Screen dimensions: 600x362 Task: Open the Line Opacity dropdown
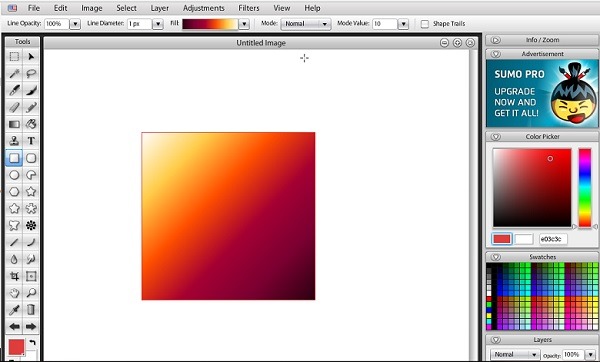pyautogui.click(x=75, y=24)
